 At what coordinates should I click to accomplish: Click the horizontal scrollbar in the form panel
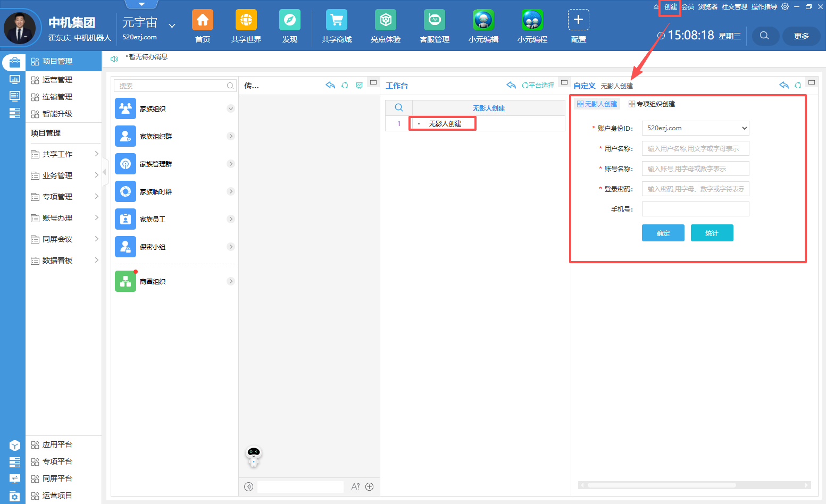662,485
